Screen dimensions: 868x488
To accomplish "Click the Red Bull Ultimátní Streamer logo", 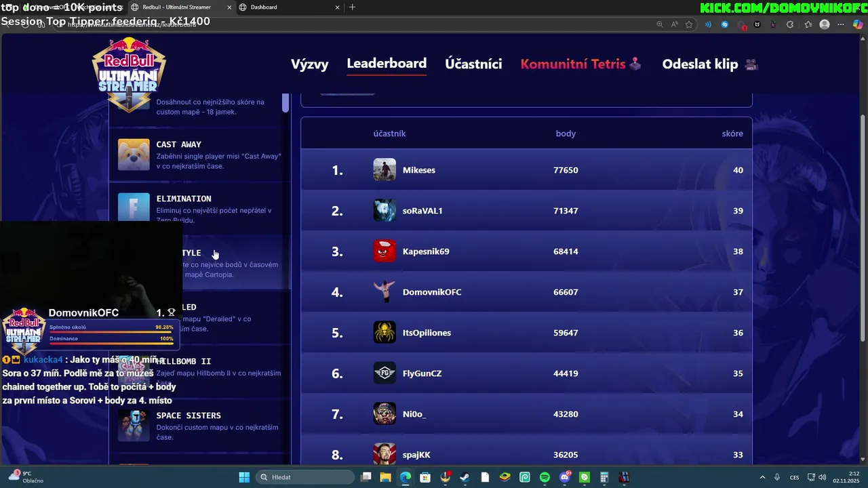I will click(x=129, y=75).
